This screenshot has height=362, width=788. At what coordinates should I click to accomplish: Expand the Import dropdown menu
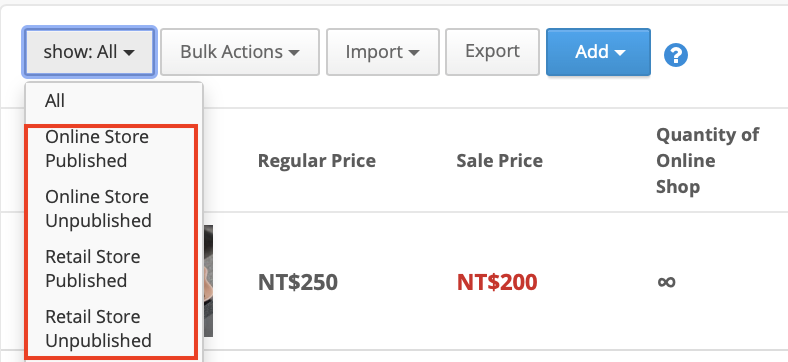coord(382,52)
